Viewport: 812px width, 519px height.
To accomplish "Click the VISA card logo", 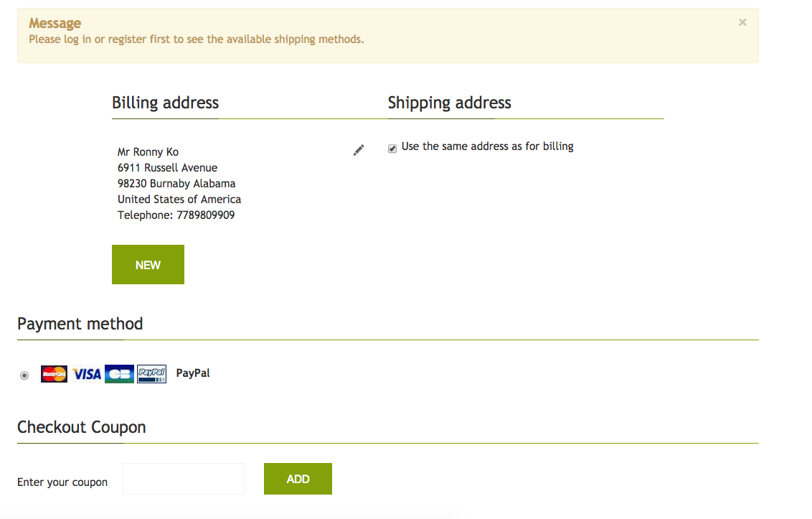I will (x=87, y=374).
